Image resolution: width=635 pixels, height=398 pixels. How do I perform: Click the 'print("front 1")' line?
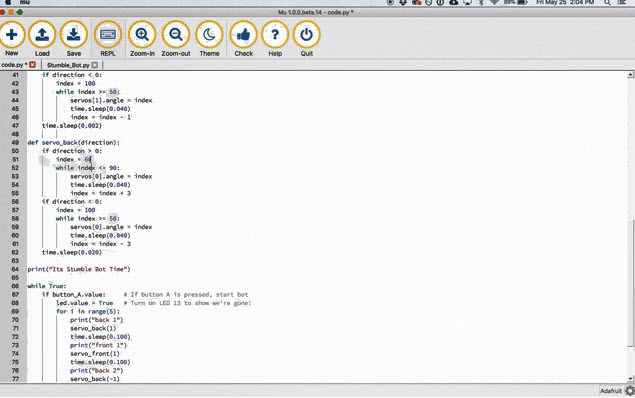98,346
